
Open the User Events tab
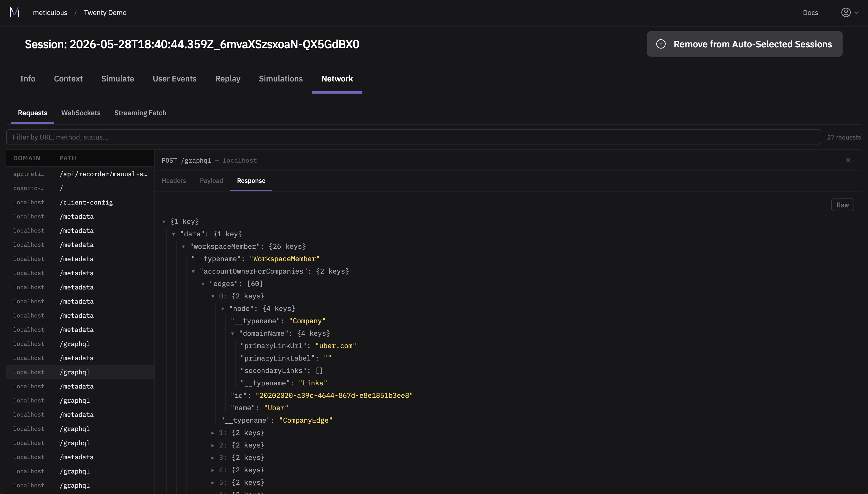[x=175, y=79]
